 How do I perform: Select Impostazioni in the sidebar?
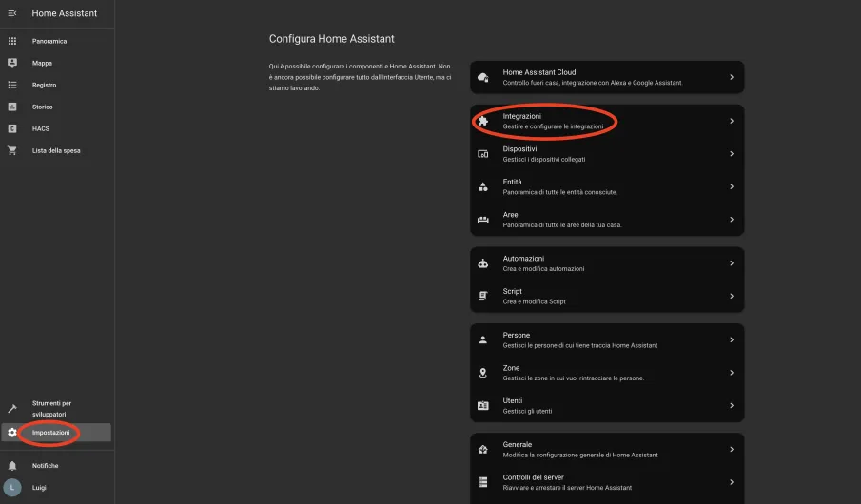[57, 433]
